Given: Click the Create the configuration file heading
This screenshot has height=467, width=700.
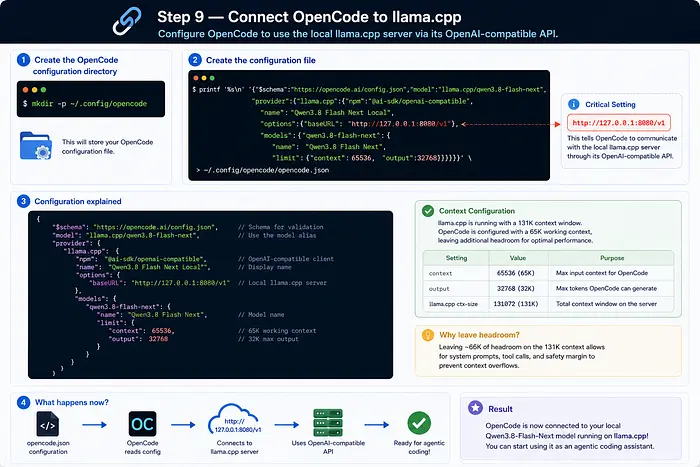Looking at the screenshot, I should pos(261,60).
